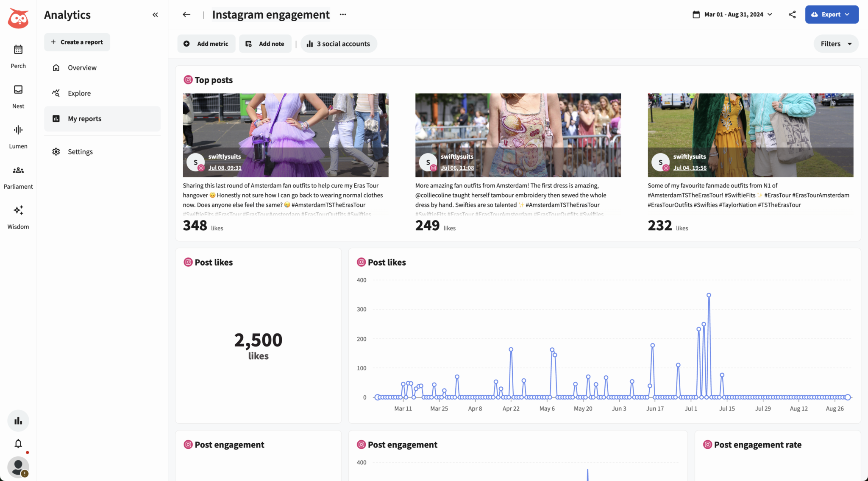Go back with the left arrow

click(186, 14)
